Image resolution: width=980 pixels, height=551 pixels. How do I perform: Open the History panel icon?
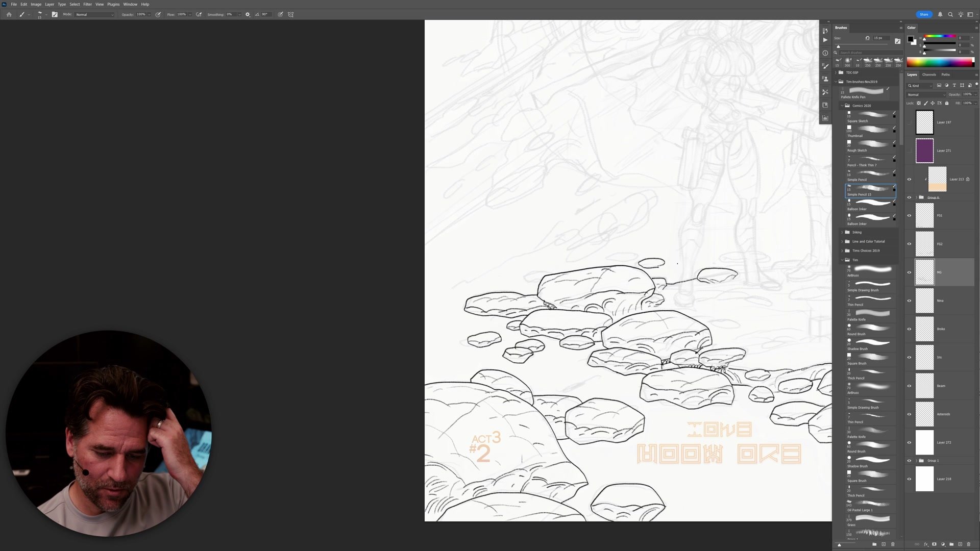pyautogui.click(x=825, y=31)
